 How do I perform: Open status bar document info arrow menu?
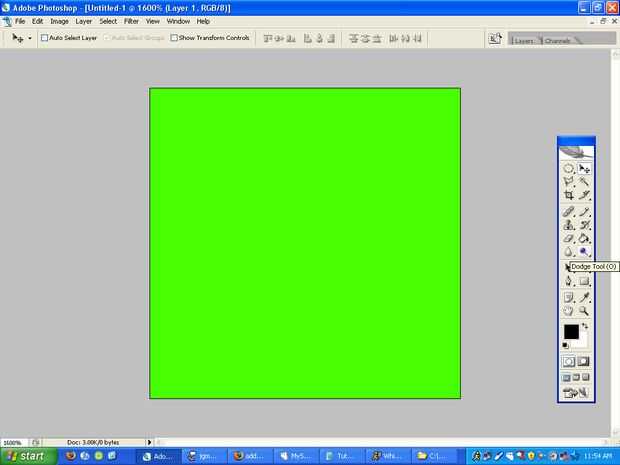click(x=149, y=442)
